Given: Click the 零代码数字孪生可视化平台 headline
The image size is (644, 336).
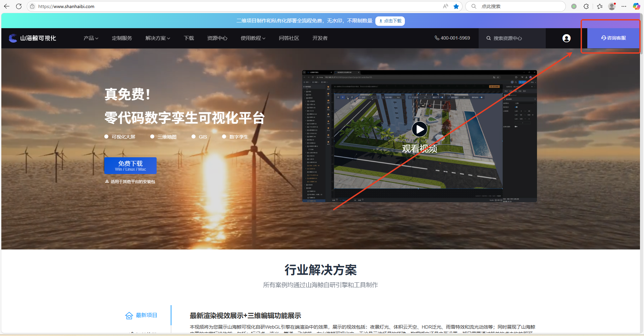Looking at the screenshot, I should point(185,118).
